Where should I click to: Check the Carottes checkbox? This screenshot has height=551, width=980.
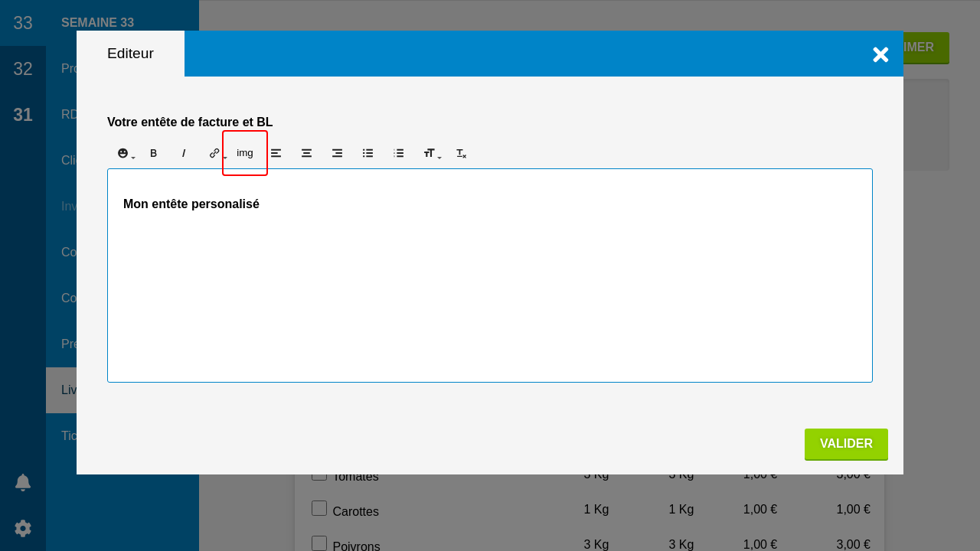319,508
